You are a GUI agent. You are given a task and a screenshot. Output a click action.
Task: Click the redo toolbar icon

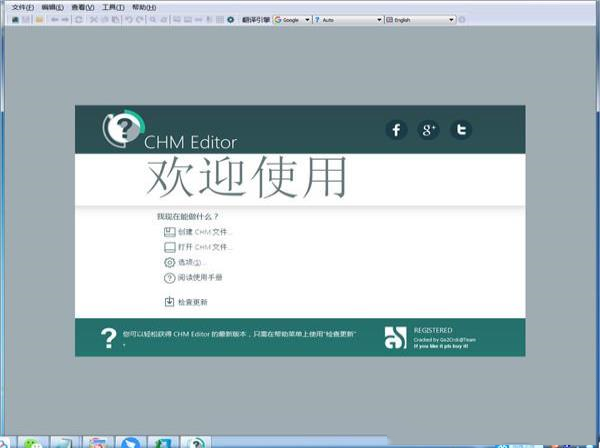(140, 20)
